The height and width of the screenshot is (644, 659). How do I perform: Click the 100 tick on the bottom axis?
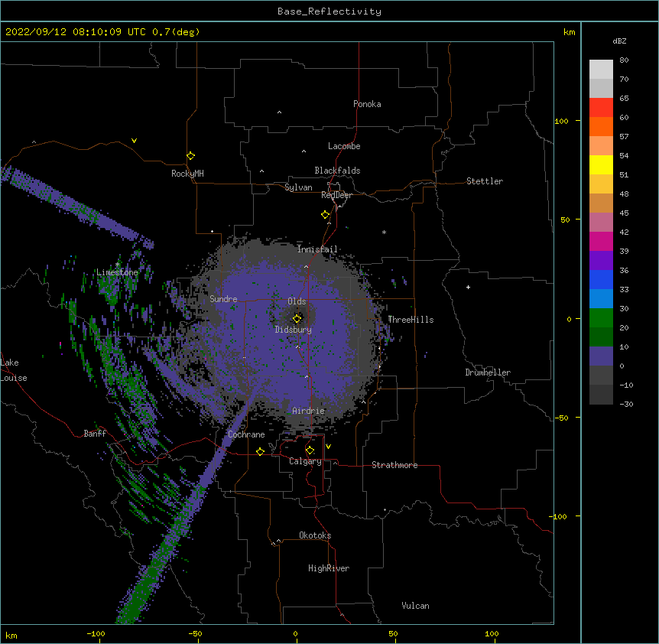click(492, 633)
